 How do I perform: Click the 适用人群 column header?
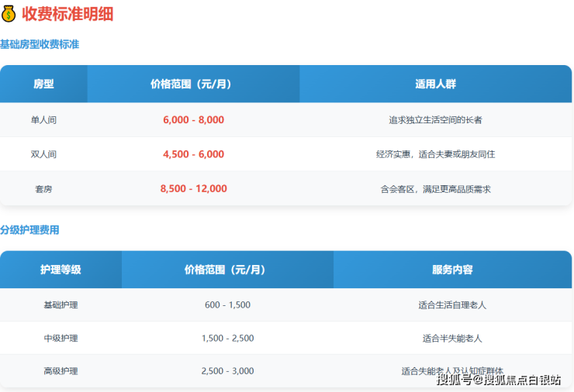point(435,84)
